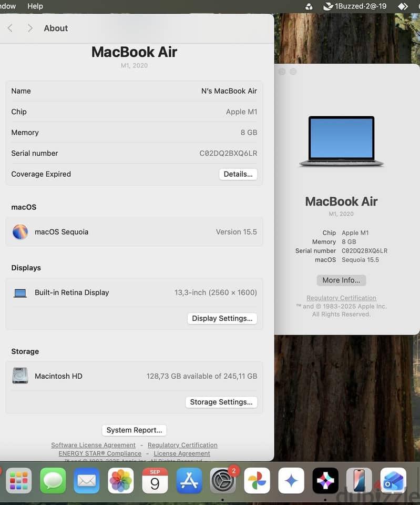Screen dimensions: 420x505
Task: Click the Macintosh HD drive icon
Action: [20, 376]
